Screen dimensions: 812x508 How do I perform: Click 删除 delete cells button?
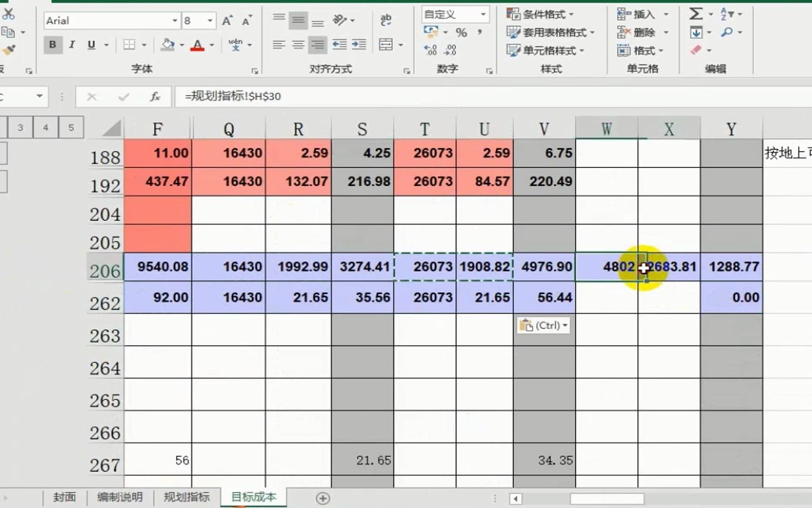point(636,32)
